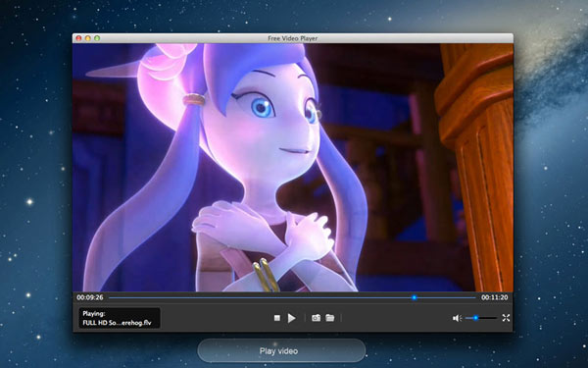Set volume to maximum on volume track
This screenshot has height=368, width=588.
pos(496,318)
